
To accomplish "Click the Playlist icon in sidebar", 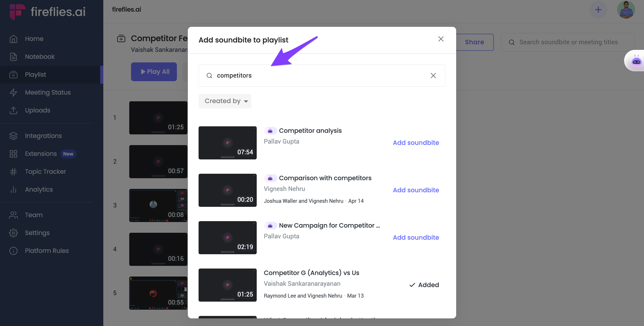I will 13,74.
